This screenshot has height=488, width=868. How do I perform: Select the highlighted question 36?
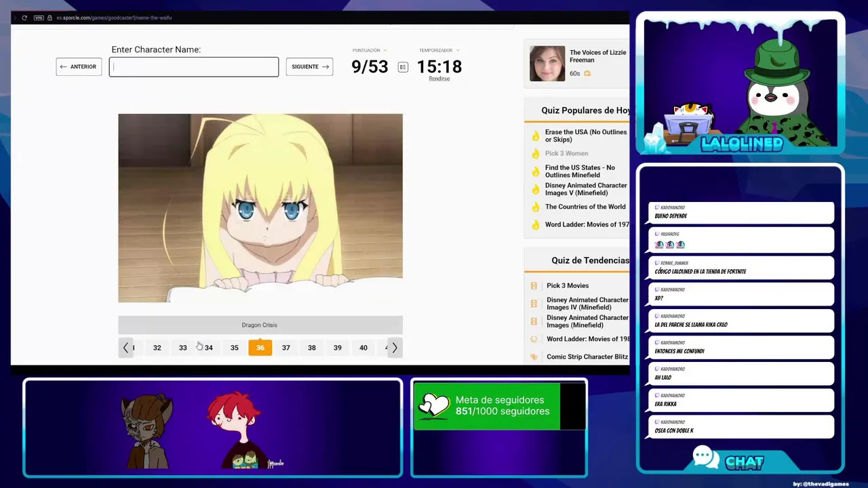pyautogui.click(x=260, y=348)
